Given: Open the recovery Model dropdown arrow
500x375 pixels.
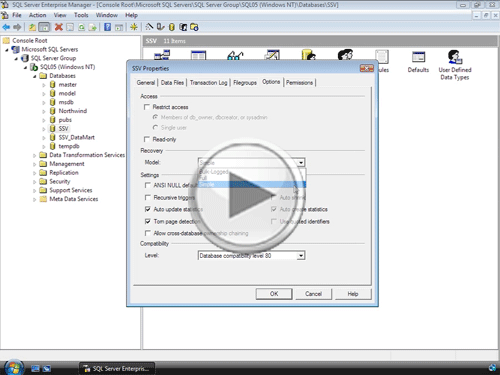Looking at the screenshot, I should 301,163.
